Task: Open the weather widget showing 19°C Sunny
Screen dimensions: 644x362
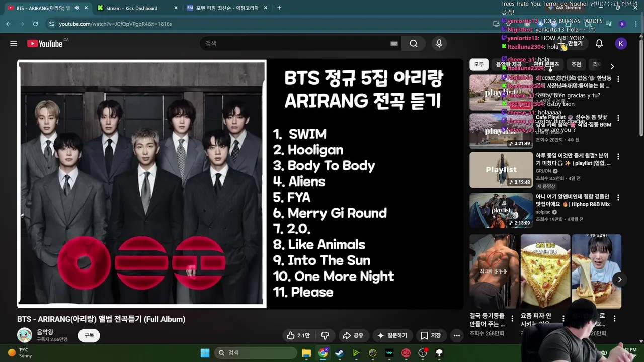Action: [20, 353]
